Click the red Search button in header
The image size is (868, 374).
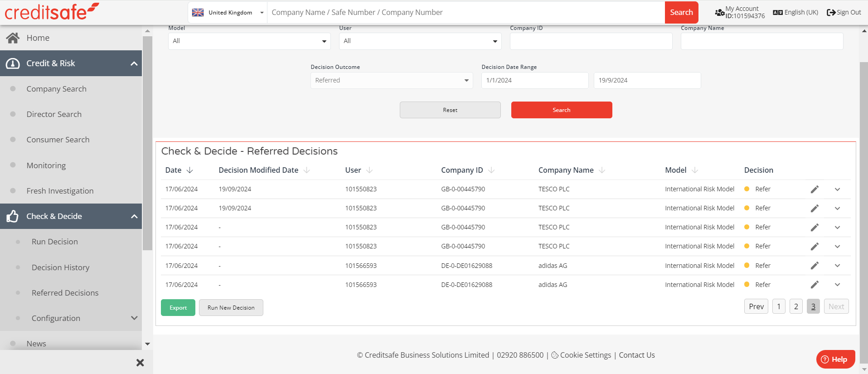coord(681,13)
